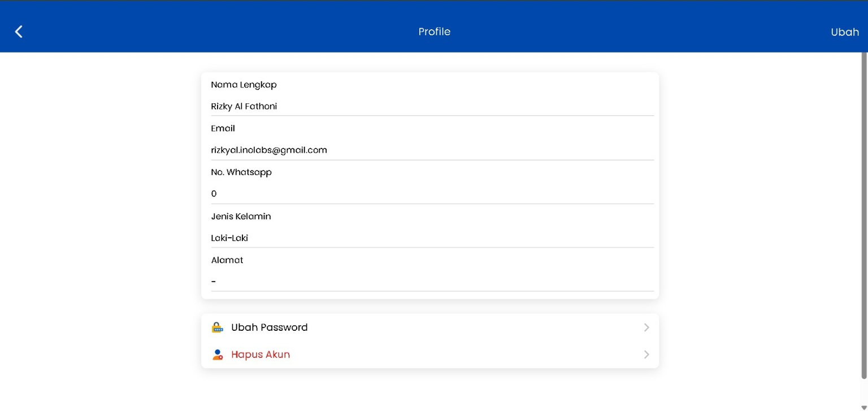Select the No. Whatsapp value field
The height and width of the screenshot is (411, 868).
coord(432,194)
